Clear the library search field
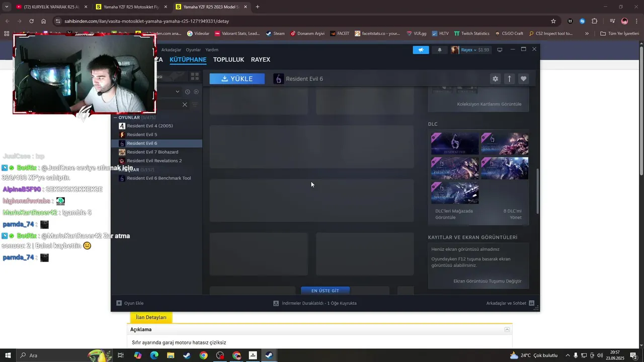 point(185,105)
